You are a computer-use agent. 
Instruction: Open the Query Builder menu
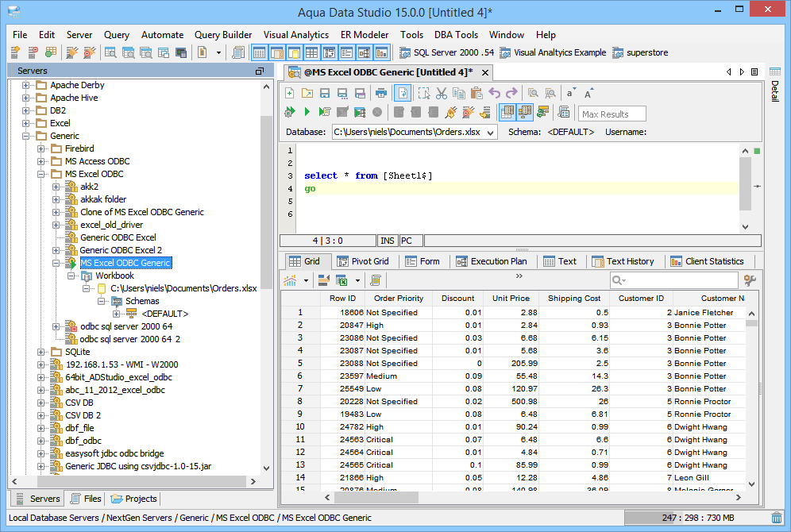[x=223, y=35]
